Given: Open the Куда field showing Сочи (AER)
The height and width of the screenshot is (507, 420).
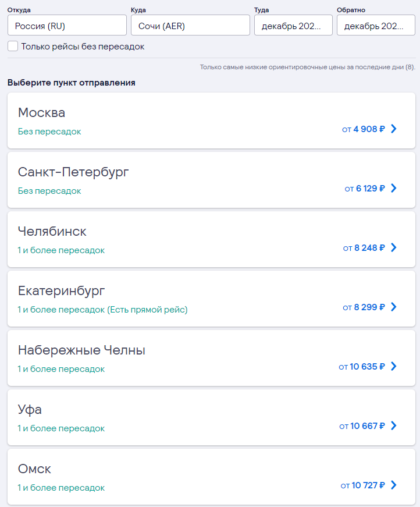Looking at the screenshot, I should tap(190, 25).
